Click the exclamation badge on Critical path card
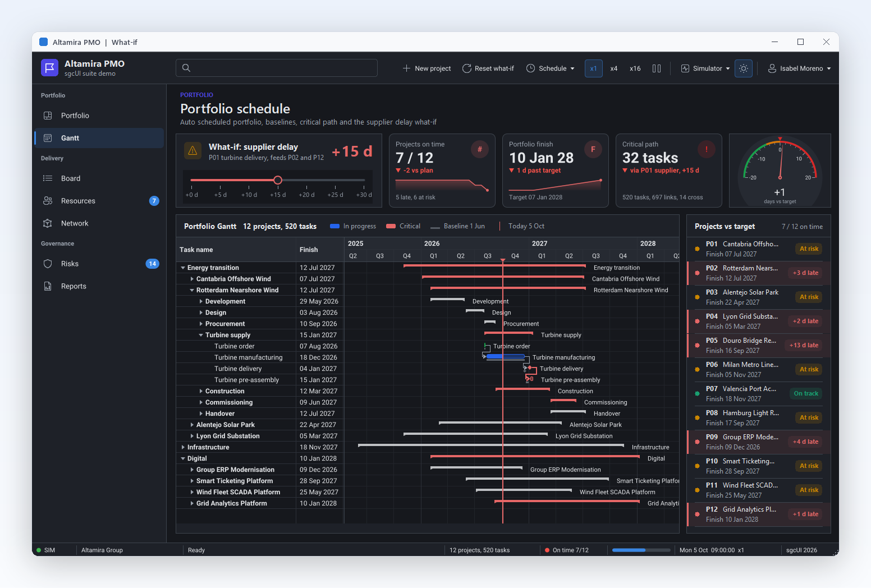 pyautogui.click(x=706, y=149)
